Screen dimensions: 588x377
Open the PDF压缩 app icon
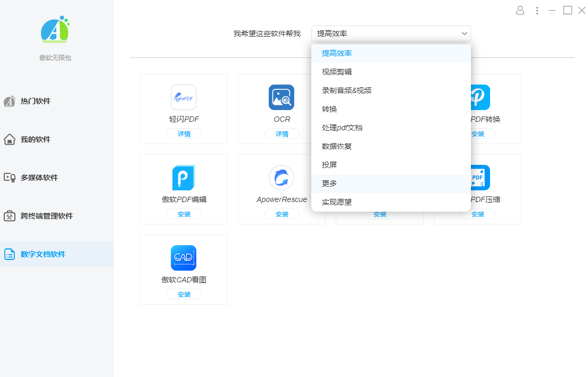click(477, 178)
